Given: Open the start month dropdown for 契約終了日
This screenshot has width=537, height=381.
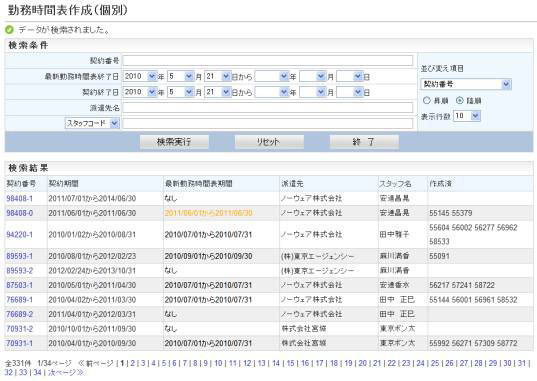Looking at the screenshot, I should 180,92.
